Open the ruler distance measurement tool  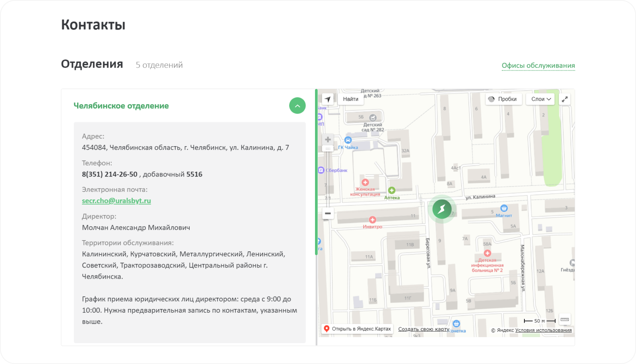coord(564,319)
